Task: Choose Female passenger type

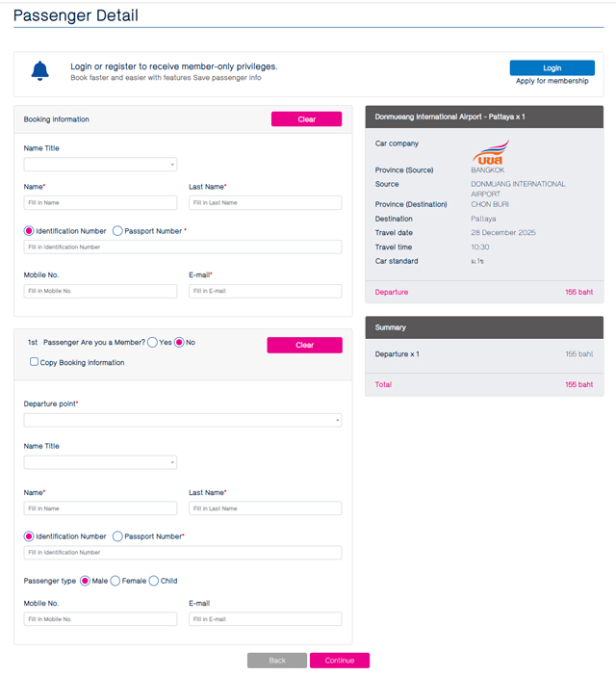Action: (115, 581)
